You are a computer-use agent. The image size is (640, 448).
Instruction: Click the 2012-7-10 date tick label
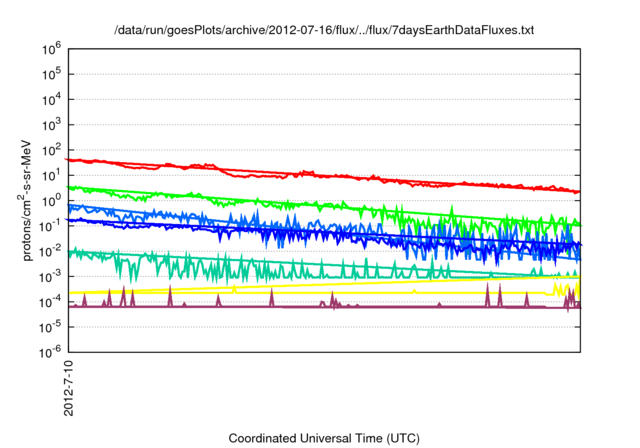(69, 388)
